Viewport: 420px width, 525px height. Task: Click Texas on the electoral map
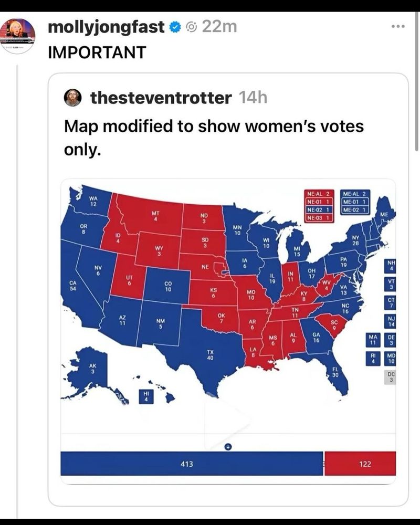point(209,354)
